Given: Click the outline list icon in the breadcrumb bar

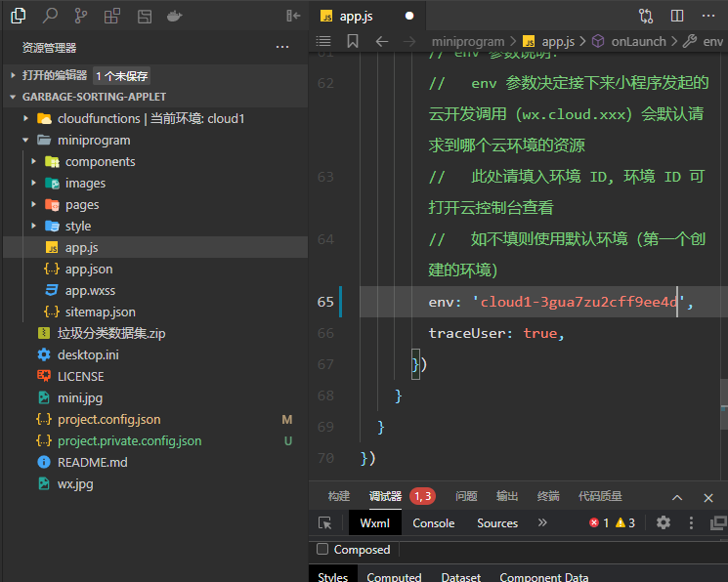Looking at the screenshot, I should pos(323,41).
